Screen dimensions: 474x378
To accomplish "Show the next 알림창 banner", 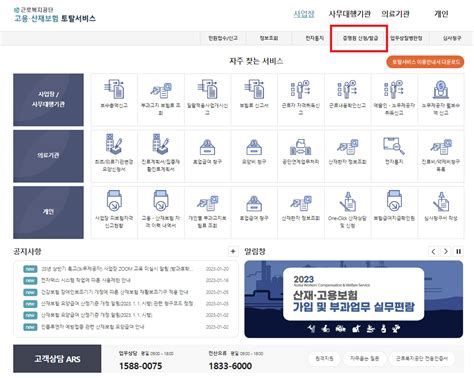I will click(x=446, y=251).
